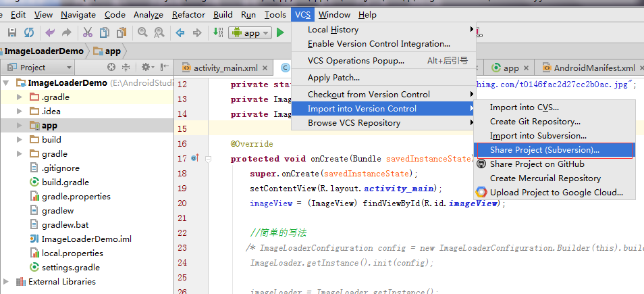
Task: Click Scroll from Source target icon
Action: tap(111, 67)
